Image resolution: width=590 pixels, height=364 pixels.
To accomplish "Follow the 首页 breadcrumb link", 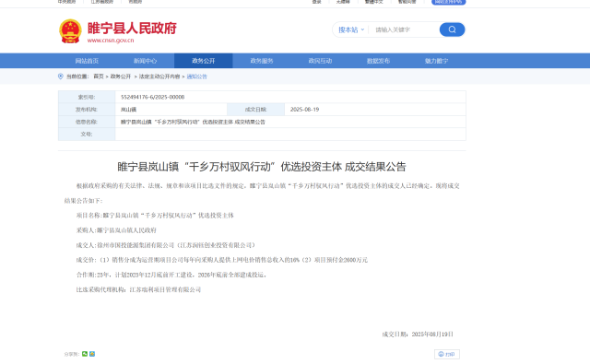I will click(x=99, y=76).
